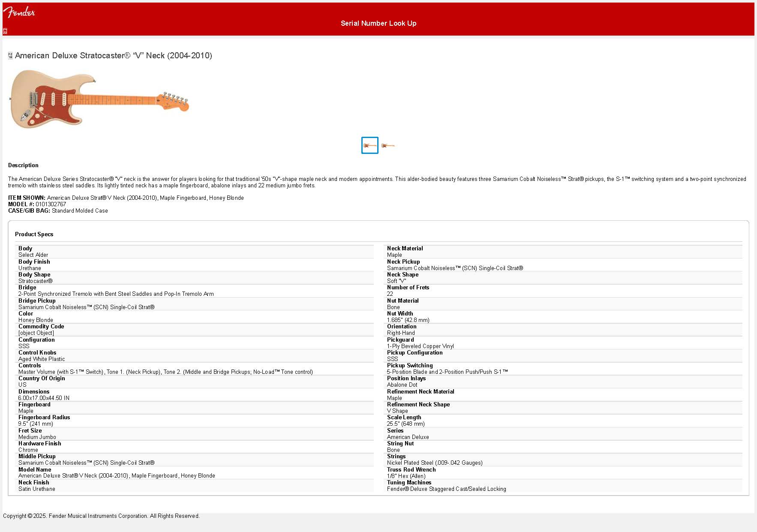Click the Honey Blonde value under Color
Image resolution: width=757 pixels, height=532 pixels.
[x=36, y=320]
